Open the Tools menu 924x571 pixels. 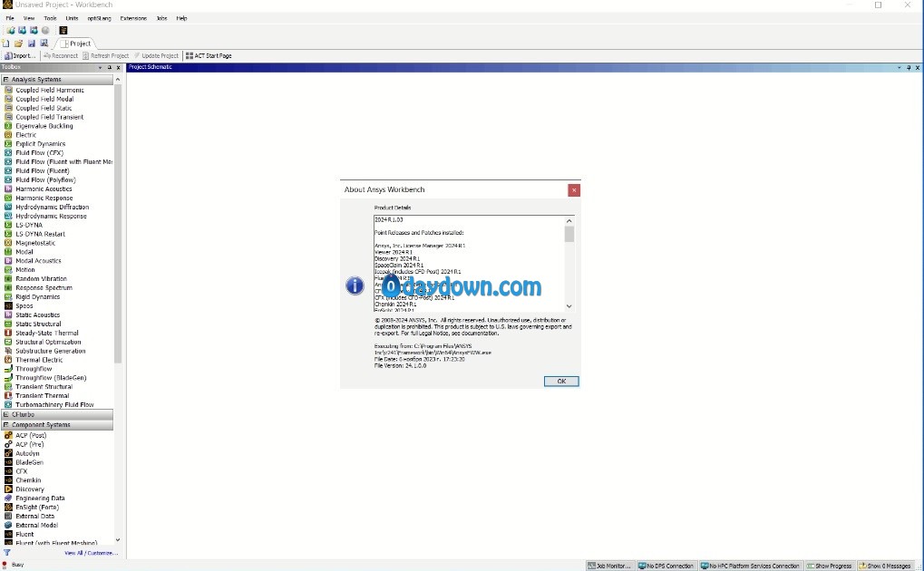(50, 18)
